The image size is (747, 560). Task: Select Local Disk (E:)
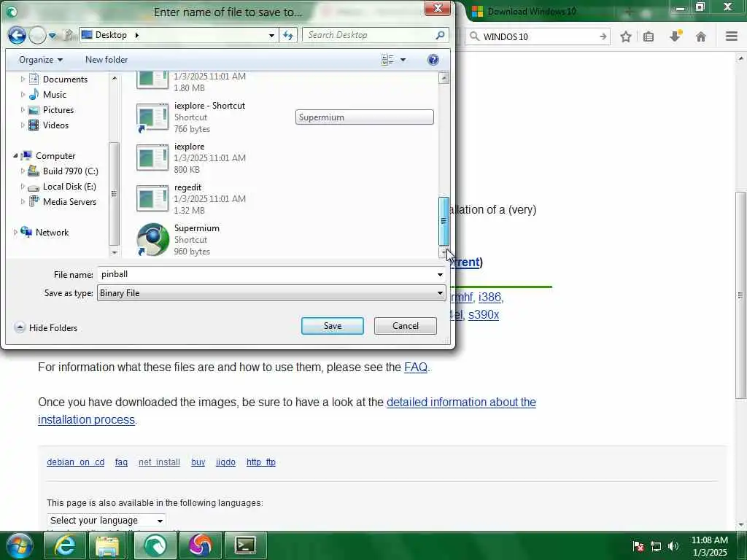pyautogui.click(x=69, y=187)
